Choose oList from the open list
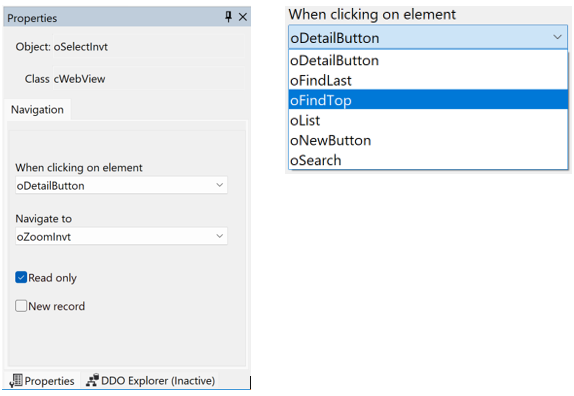Image resolution: width=574 pixels, height=396 pixels. tap(428, 120)
